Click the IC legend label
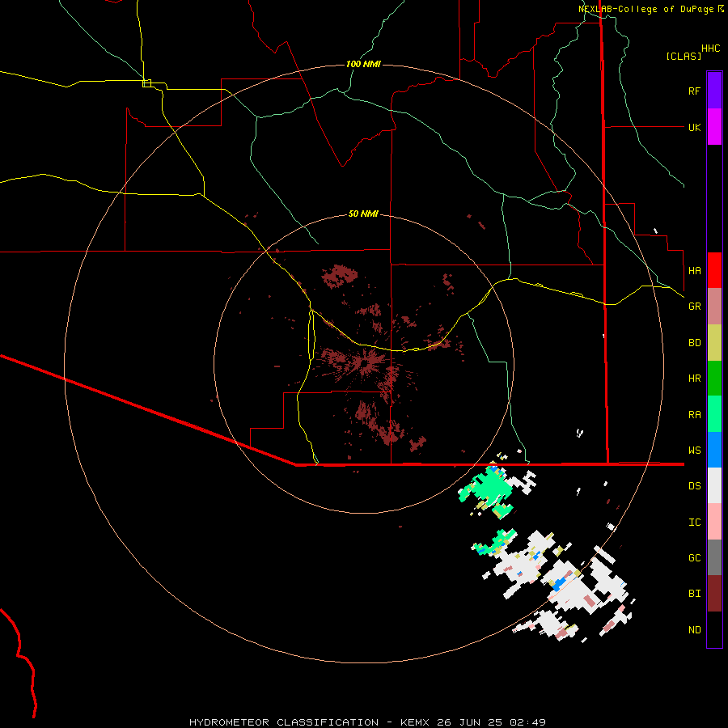The height and width of the screenshot is (728, 728). coord(694,523)
